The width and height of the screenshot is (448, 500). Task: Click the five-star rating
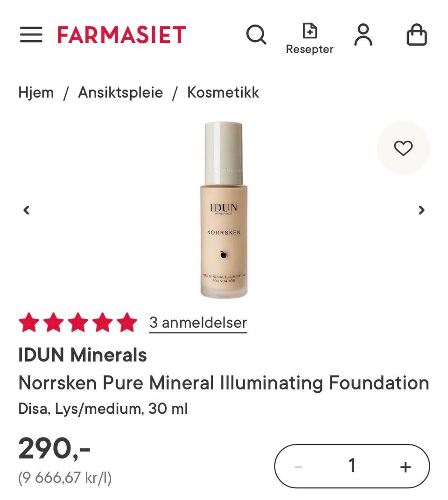click(78, 322)
